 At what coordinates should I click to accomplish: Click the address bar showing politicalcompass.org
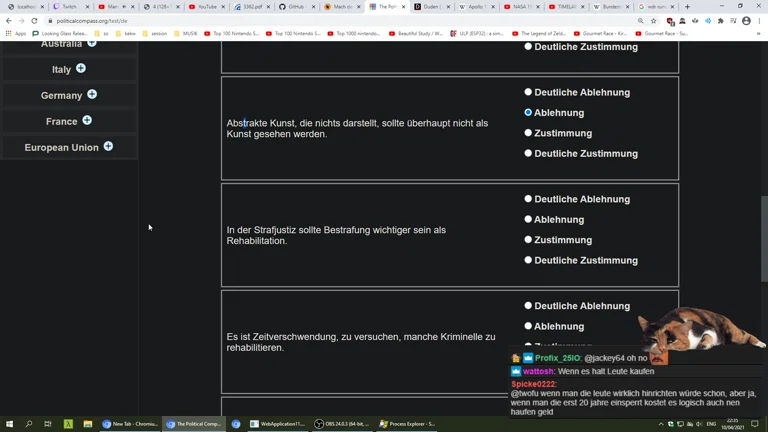(300, 20)
